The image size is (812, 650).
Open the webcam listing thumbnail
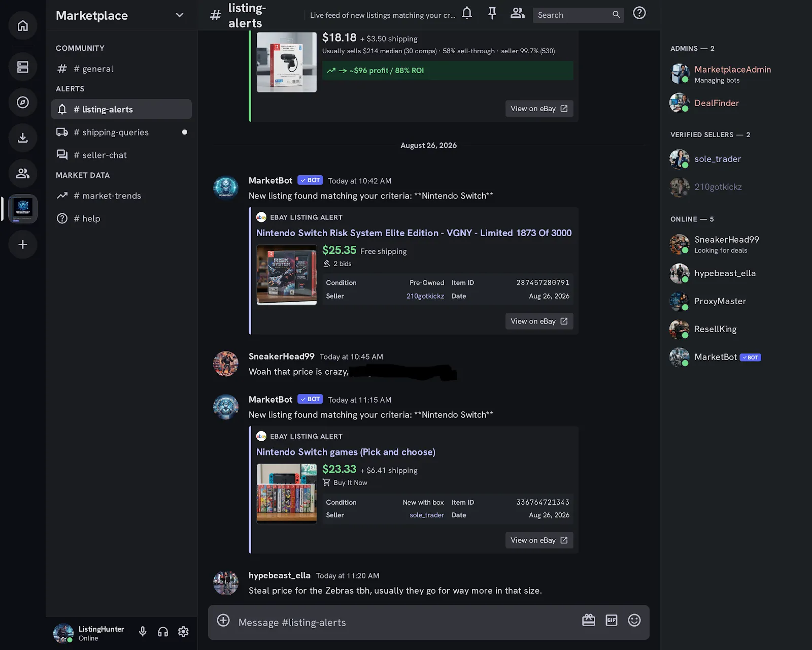click(x=287, y=62)
